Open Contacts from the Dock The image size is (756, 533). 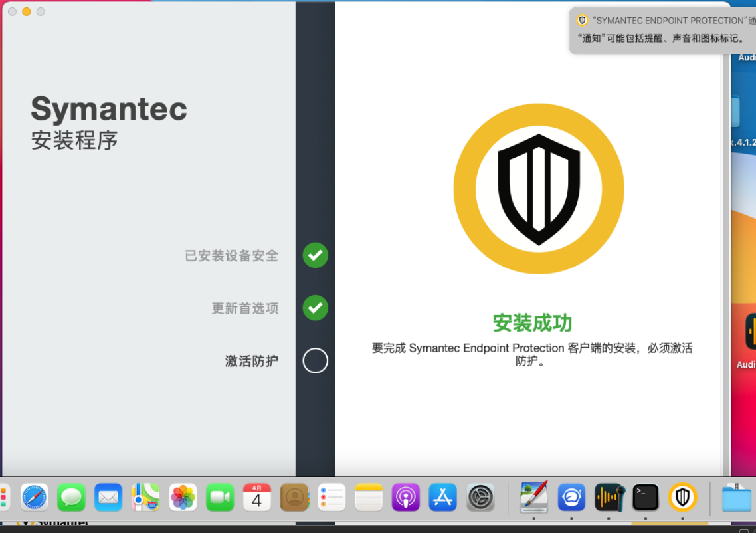[294, 497]
